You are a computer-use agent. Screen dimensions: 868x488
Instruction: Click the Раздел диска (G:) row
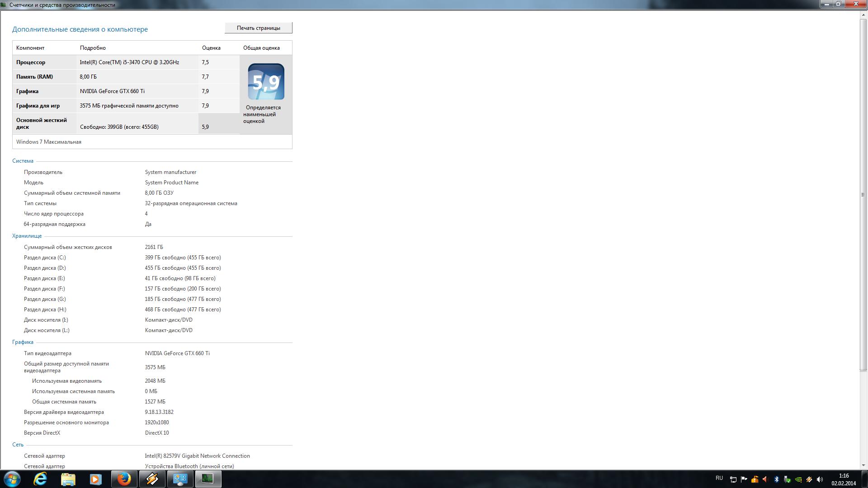tap(123, 299)
